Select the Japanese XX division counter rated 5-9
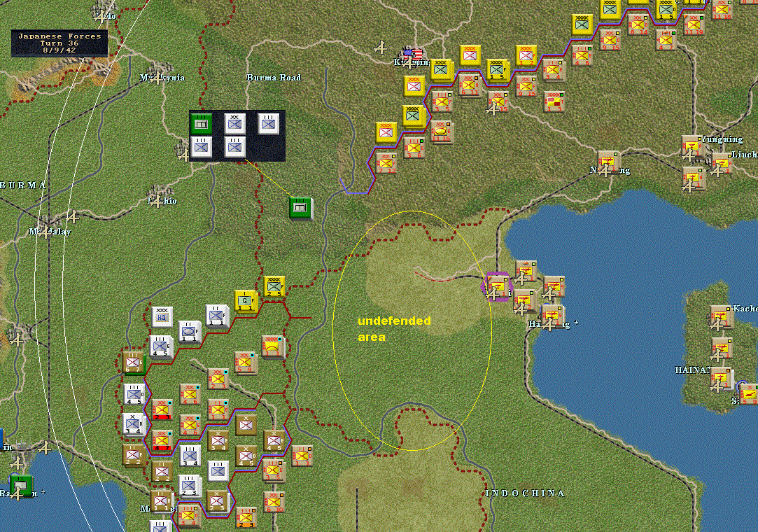758x532 pixels. pos(245,362)
